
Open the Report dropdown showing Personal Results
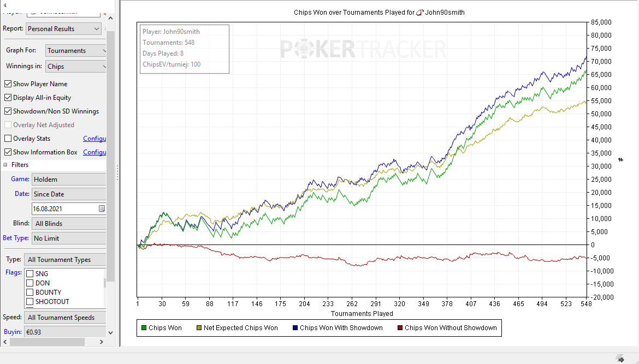point(63,29)
